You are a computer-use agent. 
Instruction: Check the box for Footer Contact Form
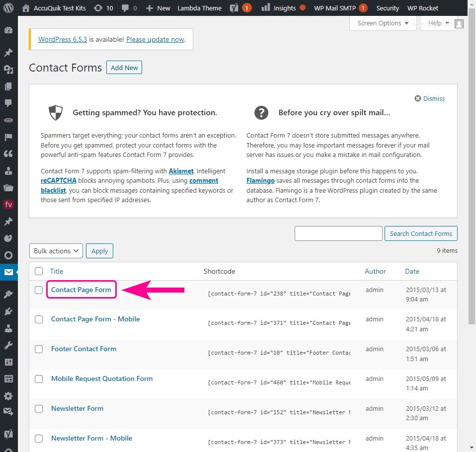[39, 349]
